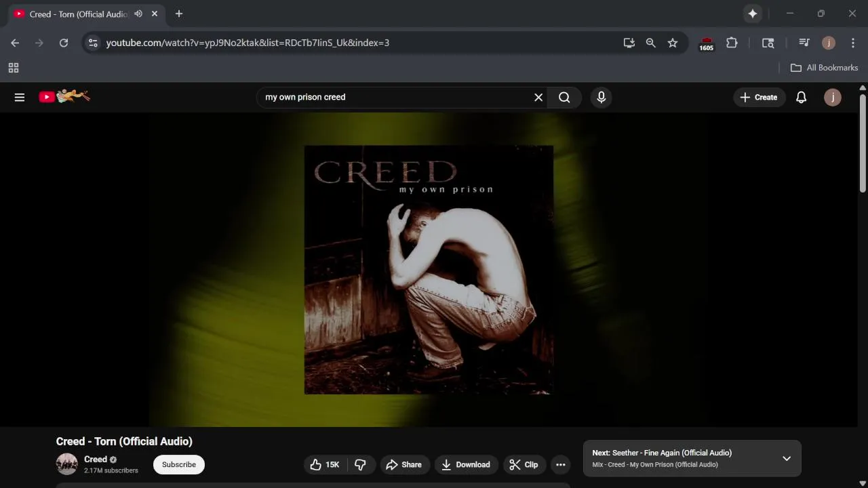Click the scrollbar down arrow
The height and width of the screenshot is (488, 868).
[863, 483]
